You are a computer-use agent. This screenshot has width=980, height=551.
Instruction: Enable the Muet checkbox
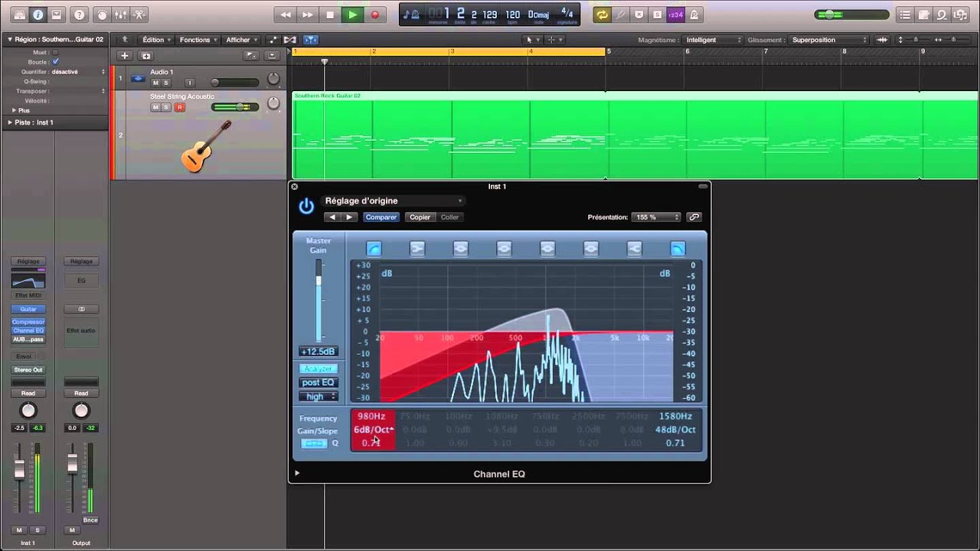click(55, 52)
